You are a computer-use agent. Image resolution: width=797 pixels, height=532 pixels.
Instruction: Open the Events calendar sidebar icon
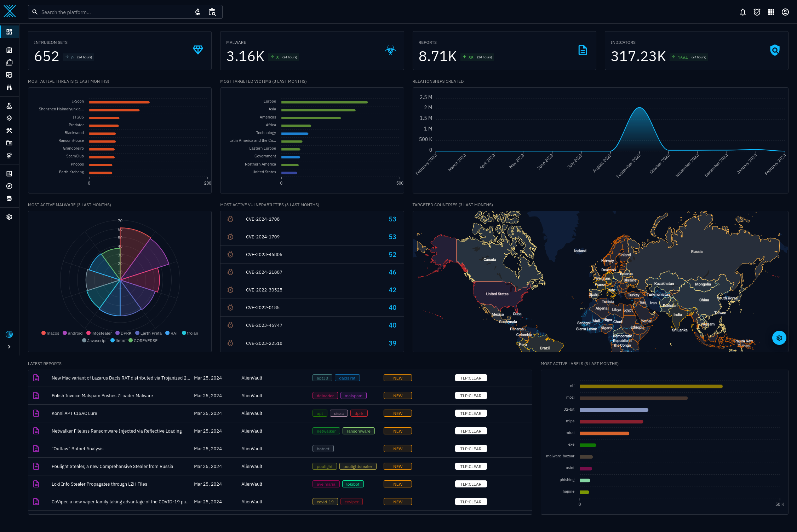point(9,75)
